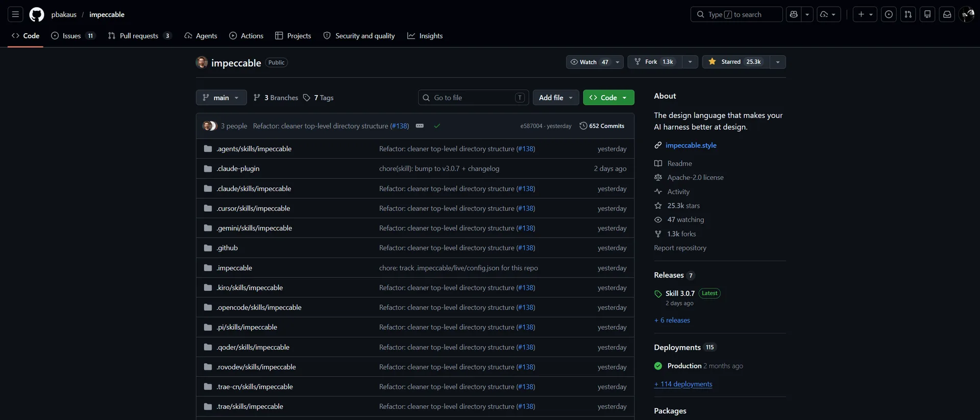
Task: Open the Agents tab
Action: click(x=201, y=36)
